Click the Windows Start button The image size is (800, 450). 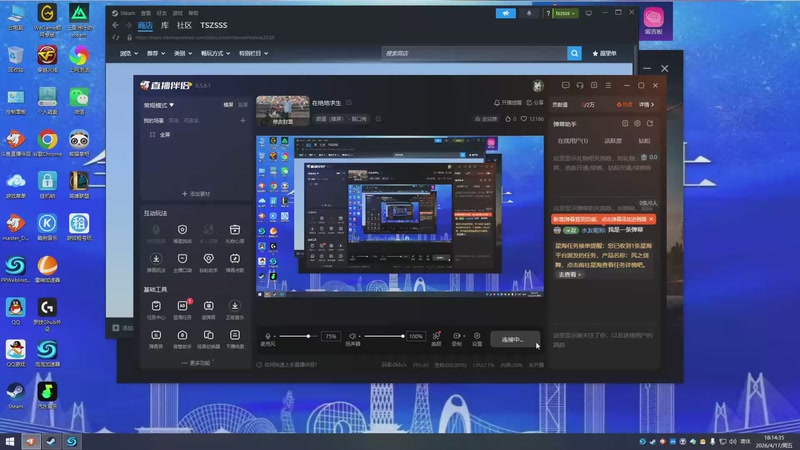point(9,441)
